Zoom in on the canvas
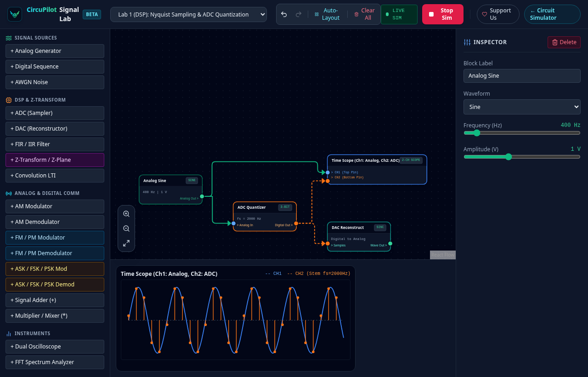The image size is (588, 377). 126,214
